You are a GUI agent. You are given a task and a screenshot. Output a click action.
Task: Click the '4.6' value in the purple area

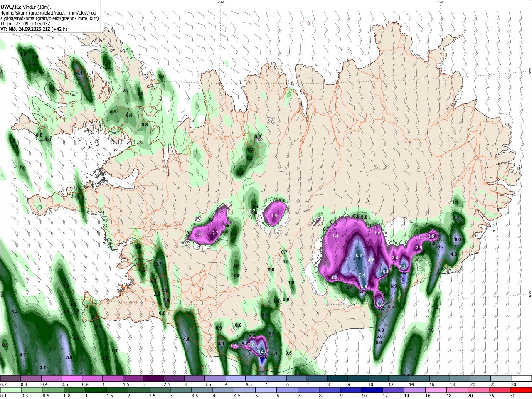[x=372, y=260]
